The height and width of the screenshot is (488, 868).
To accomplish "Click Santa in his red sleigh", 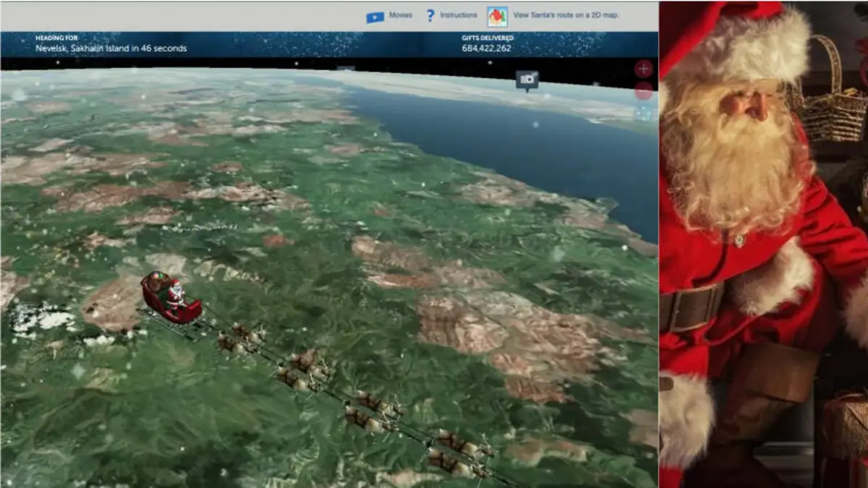I will coord(172,296).
